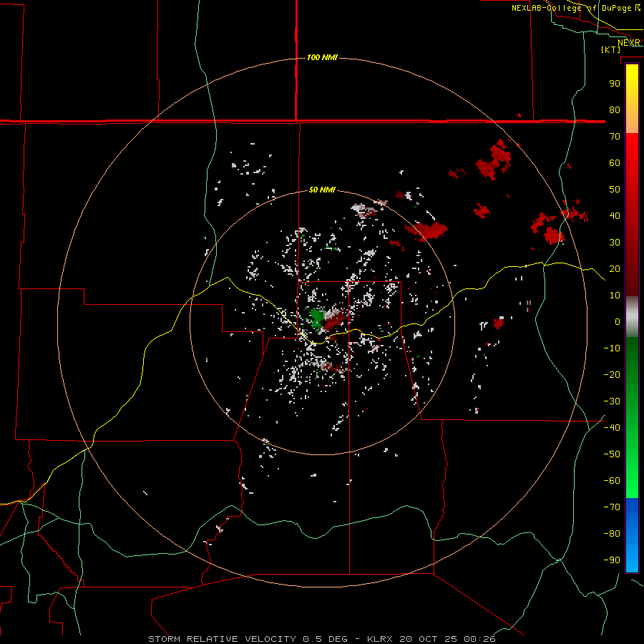Click the 80 value on velocity scale
Image resolution: width=644 pixels, height=644 pixels.
pos(615,110)
